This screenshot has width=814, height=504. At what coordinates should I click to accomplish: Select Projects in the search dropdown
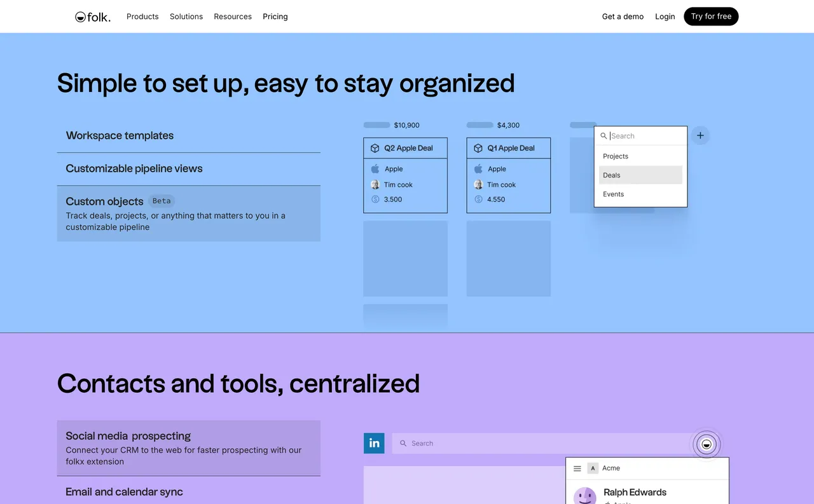tap(615, 156)
